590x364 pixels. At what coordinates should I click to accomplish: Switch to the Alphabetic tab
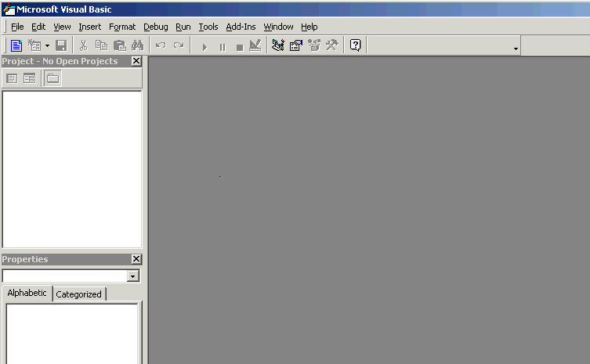click(x=27, y=293)
